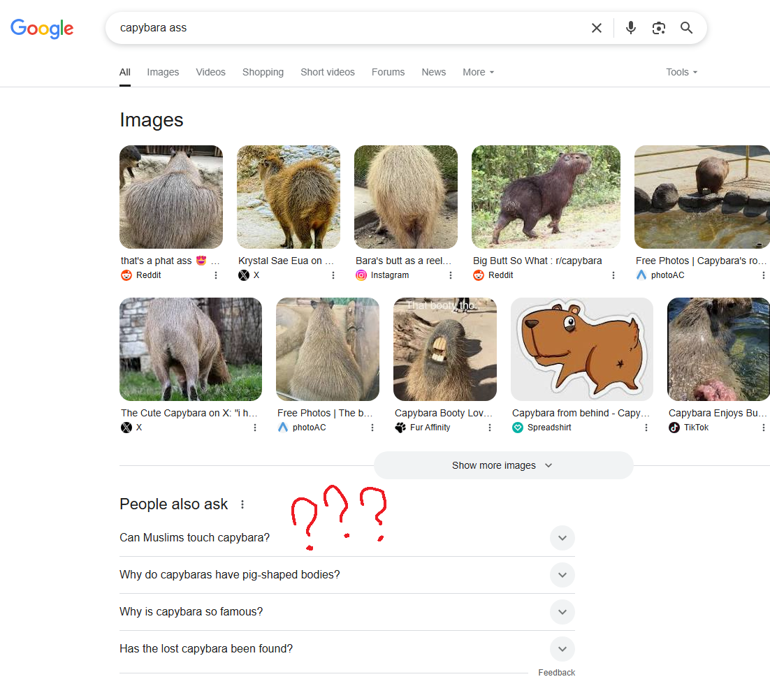Open the Instagram icon under 'Bara's butt as a reel'
Image resolution: width=770 pixels, height=700 pixels.
coord(361,275)
